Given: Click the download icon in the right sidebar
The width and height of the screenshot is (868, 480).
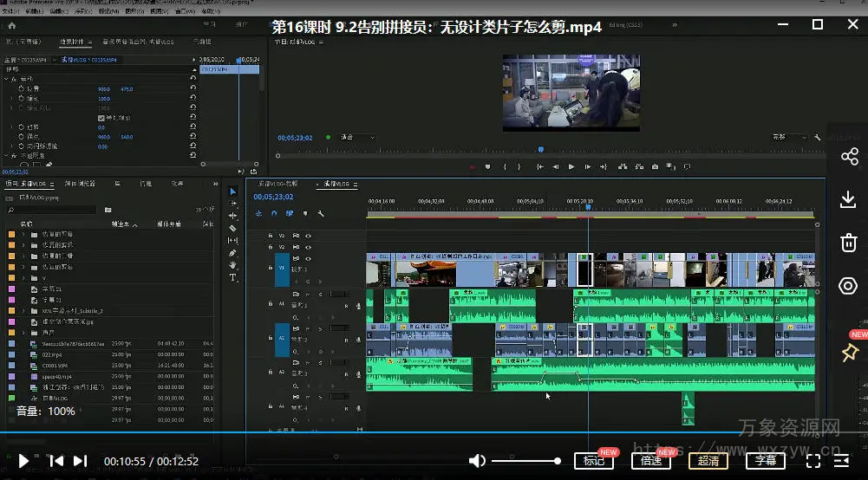Looking at the screenshot, I should (x=848, y=200).
